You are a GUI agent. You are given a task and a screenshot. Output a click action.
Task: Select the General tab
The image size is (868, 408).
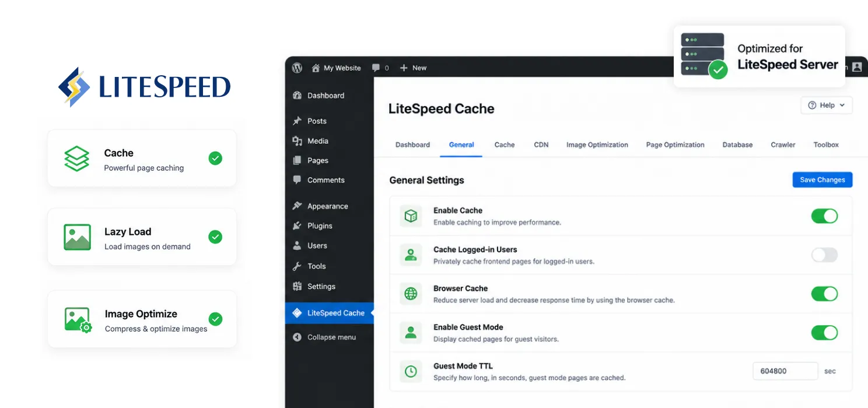461,145
